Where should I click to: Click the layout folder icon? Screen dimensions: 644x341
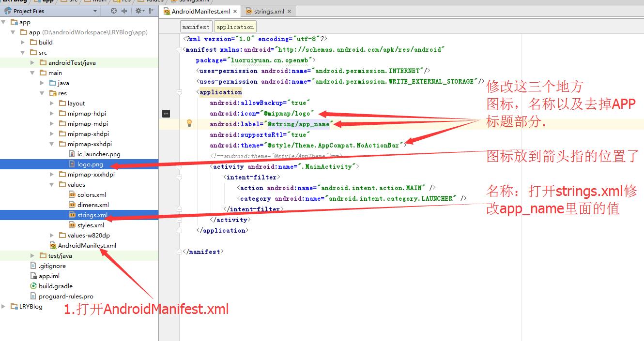[x=63, y=103]
